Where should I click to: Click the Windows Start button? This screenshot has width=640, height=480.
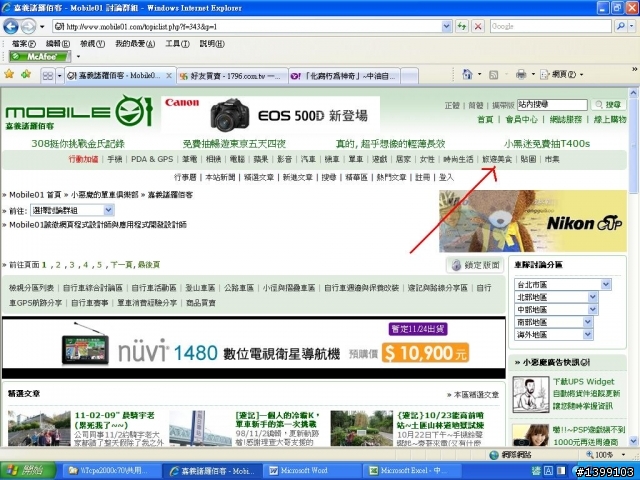tap(28, 471)
